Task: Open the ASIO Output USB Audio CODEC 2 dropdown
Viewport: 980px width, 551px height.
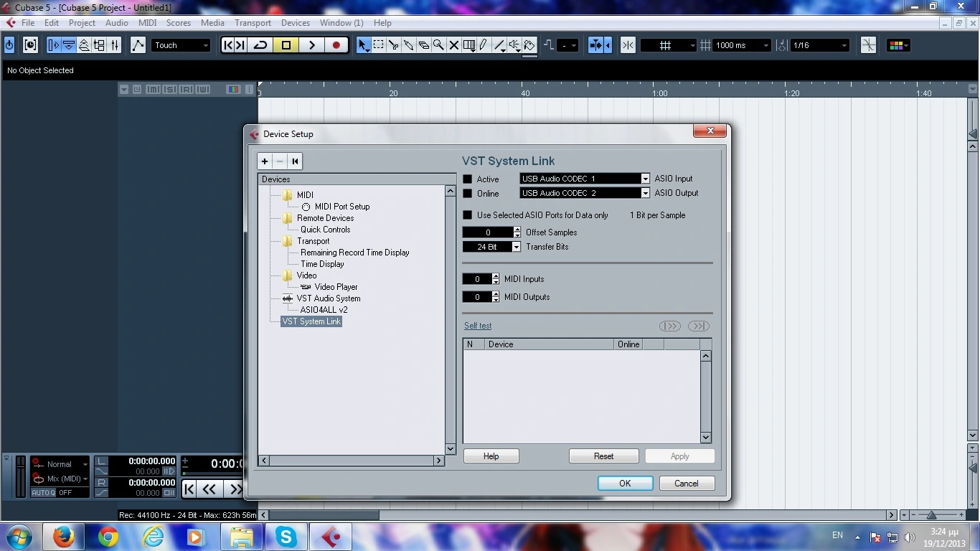Action: pos(585,193)
